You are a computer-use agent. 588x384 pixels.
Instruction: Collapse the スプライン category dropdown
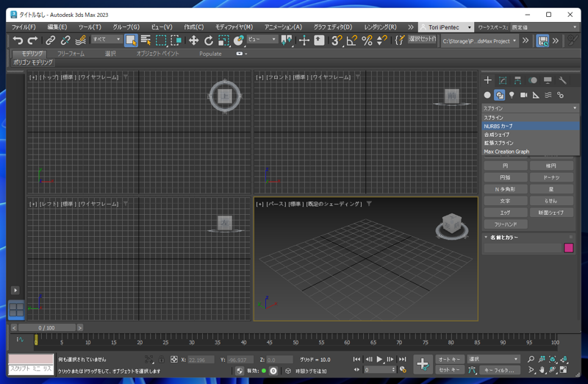[530, 108]
